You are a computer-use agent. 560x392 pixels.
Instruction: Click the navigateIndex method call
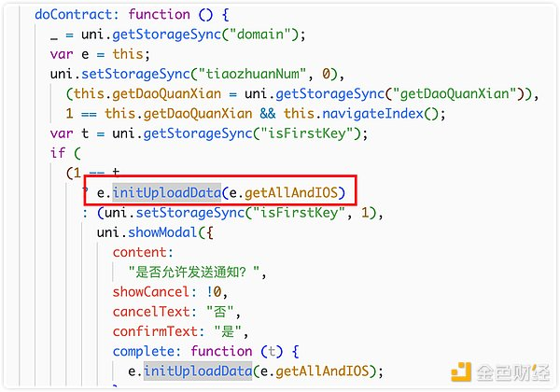click(x=372, y=114)
